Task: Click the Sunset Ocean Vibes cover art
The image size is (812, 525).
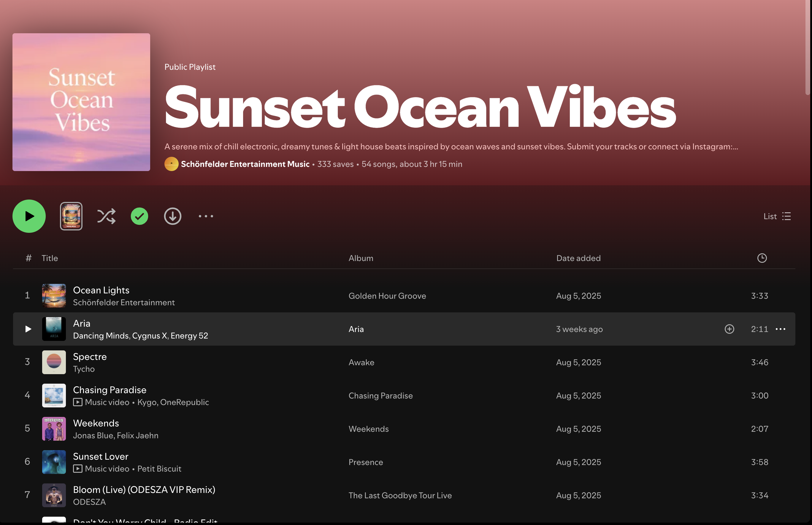Action: point(81,102)
